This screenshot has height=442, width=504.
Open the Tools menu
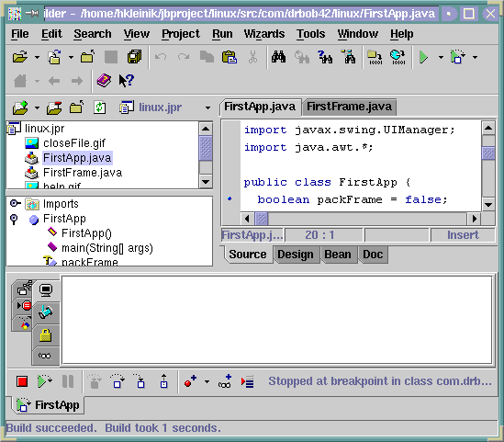tap(310, 34)
